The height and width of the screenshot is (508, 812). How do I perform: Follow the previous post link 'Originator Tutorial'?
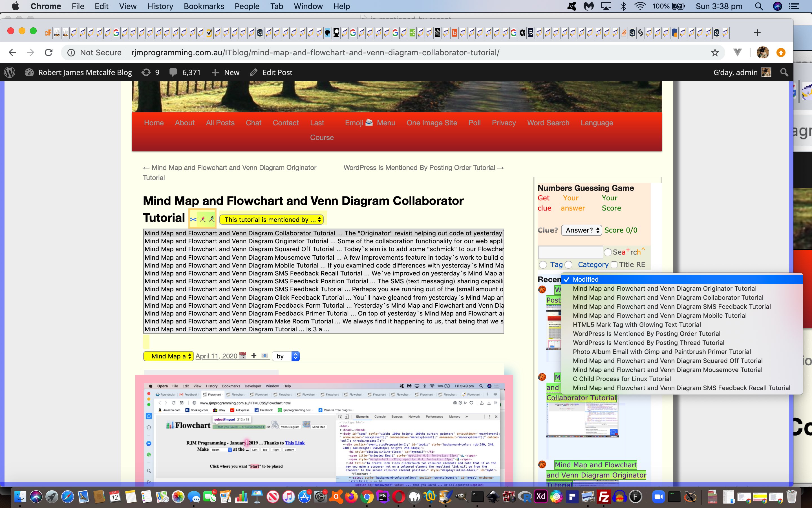230,172
